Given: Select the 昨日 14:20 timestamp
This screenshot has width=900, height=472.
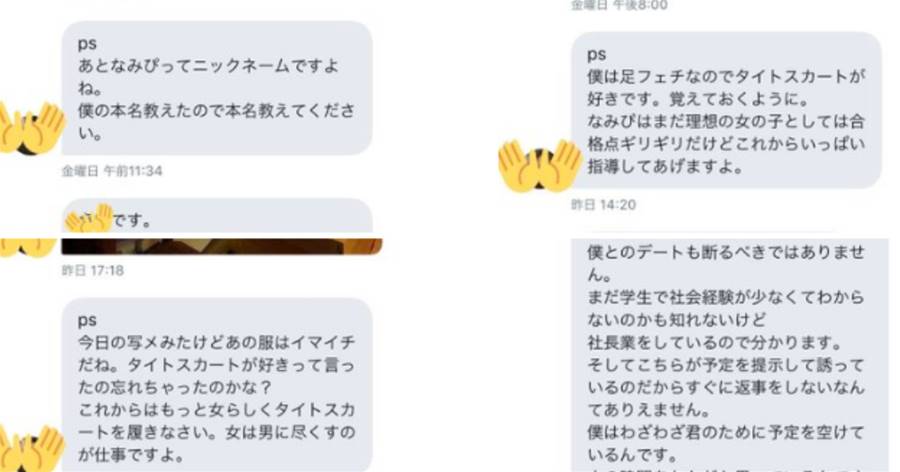Looking at the screenshot, I should pos(603,205).
